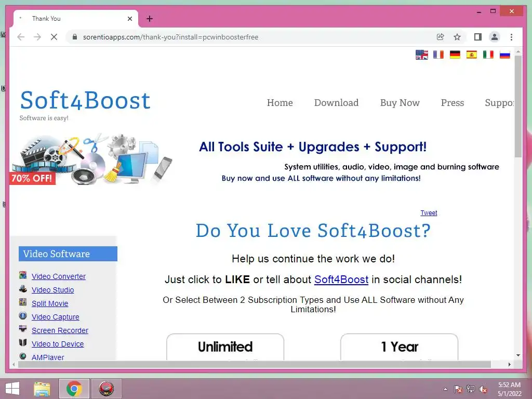Viewport: 532px width, 399px height.
Task: Stop loading the page
Action: coord(54,37)
